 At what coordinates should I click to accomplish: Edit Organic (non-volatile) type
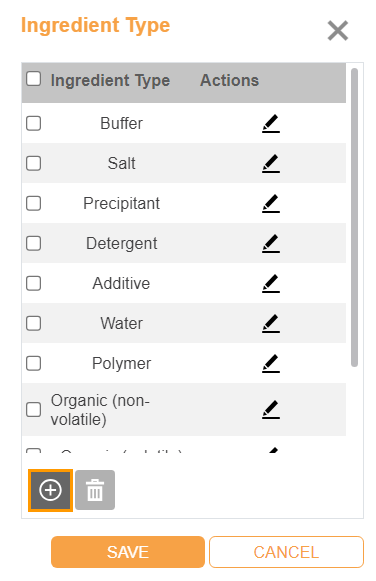click(x=271, y=409)
